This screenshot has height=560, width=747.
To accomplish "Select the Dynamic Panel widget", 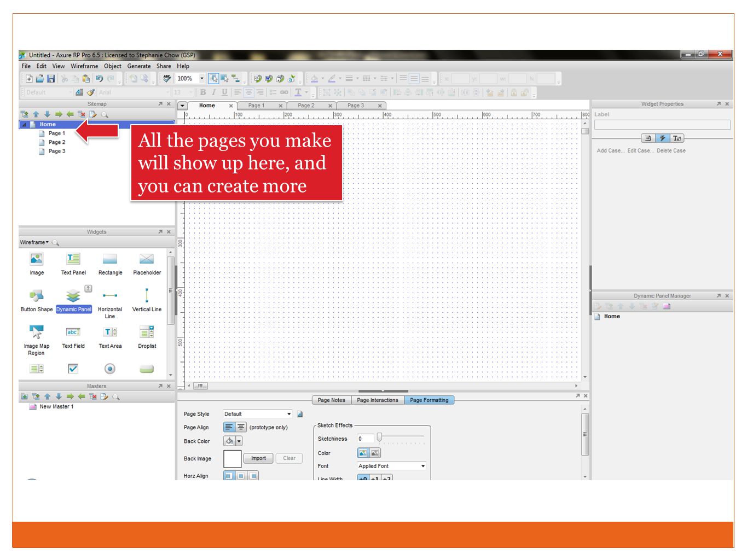I will [x=73, y=301].
